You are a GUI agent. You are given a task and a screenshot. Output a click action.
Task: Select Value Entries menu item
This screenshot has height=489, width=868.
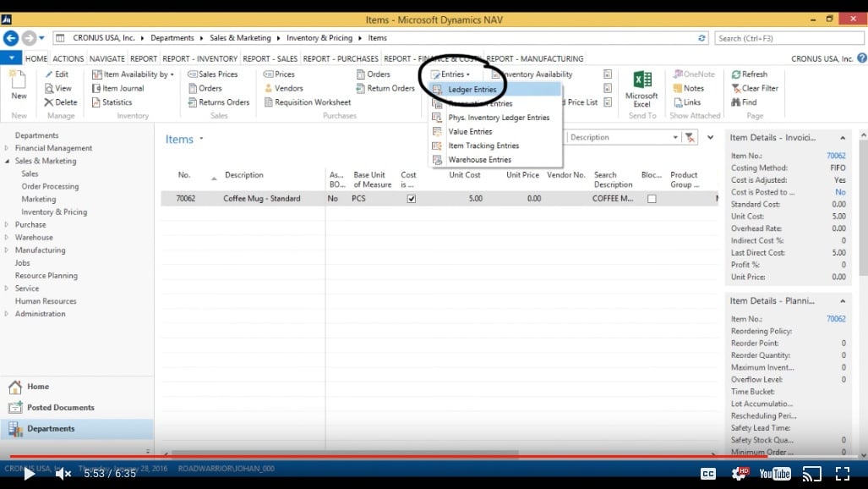496,131
